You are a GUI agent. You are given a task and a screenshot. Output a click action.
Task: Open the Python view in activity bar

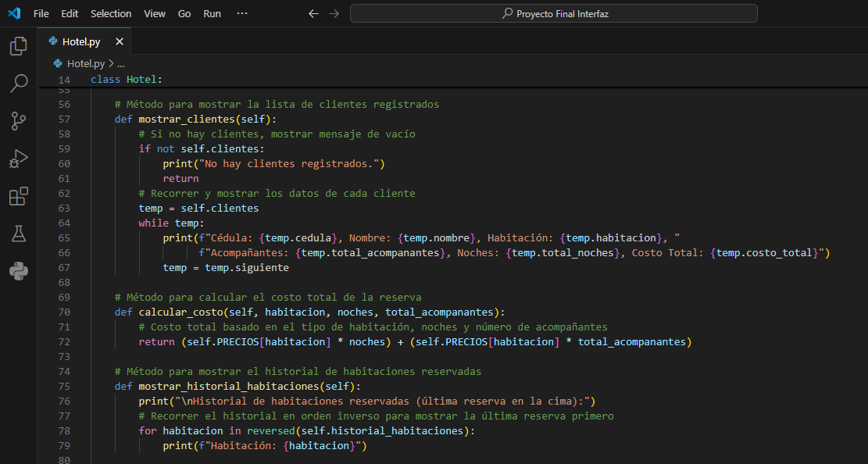click(x=18, y=271)
